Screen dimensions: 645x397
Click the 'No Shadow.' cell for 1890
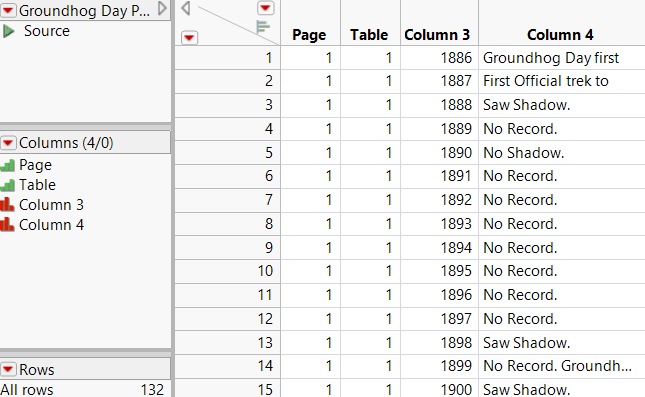pos(562,153)
